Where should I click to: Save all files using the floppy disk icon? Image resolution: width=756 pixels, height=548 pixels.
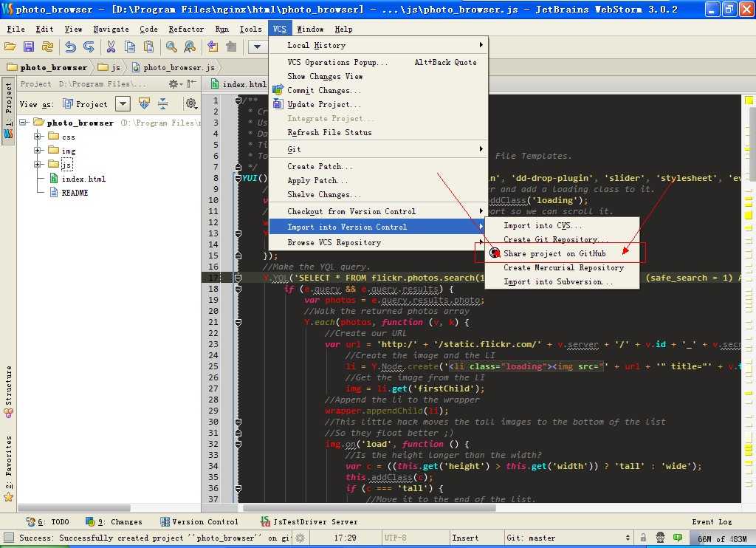pyautogui.click(x=29, y=47)
